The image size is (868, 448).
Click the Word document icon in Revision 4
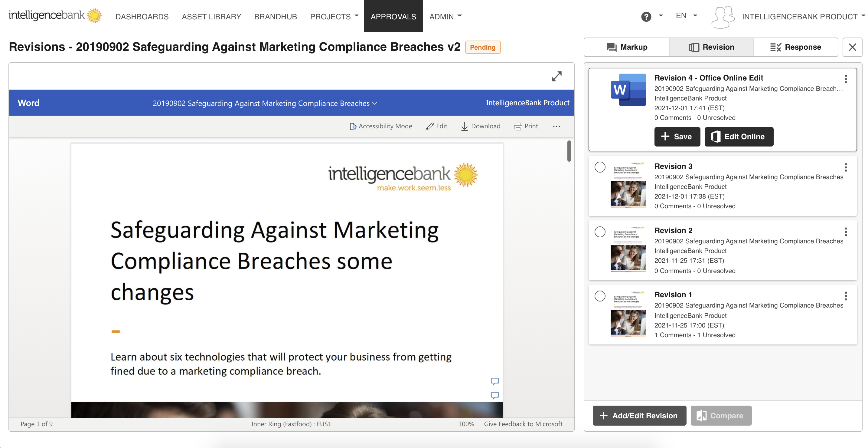(x=628, y=90)
